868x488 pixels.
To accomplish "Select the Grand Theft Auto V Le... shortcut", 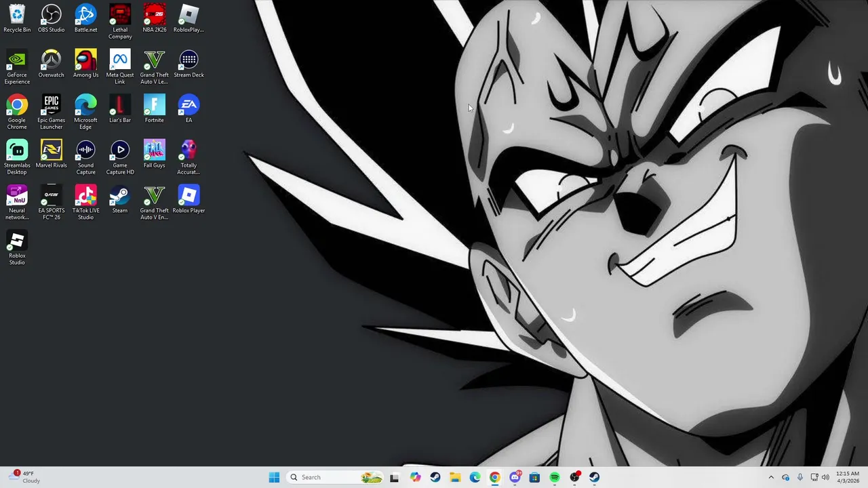I will (155, 67).
